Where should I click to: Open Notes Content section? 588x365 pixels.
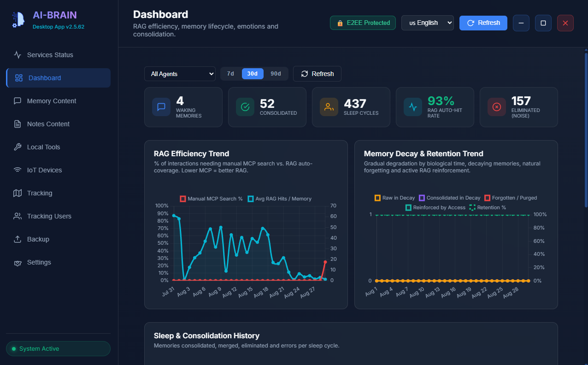pos(58,124)
